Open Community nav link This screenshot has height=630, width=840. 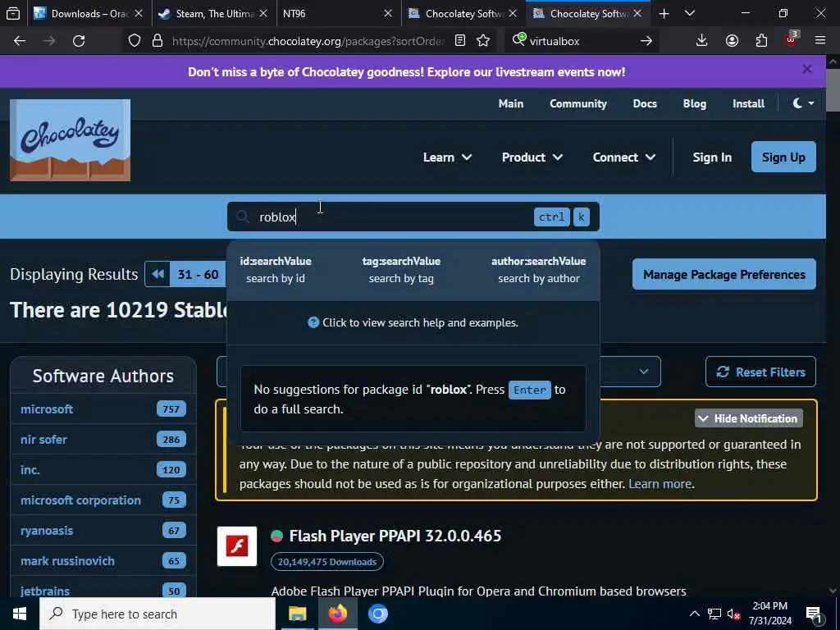click(578, 103)
